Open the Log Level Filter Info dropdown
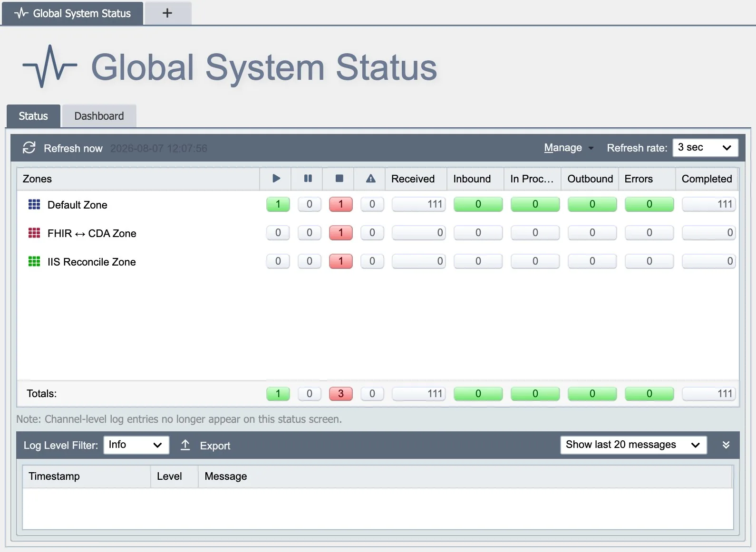 click(x=136, y=445)
